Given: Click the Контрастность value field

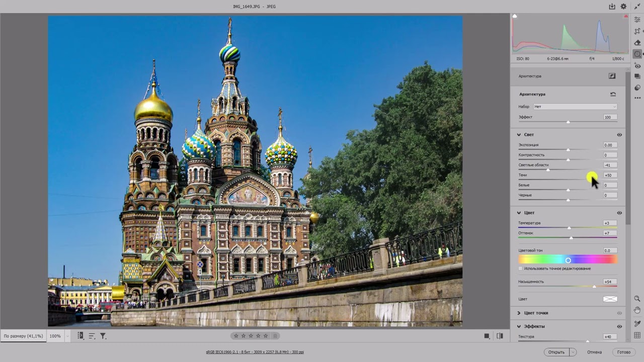Looking at the screenshot, I should pyautogui.click(x=610, y=155).
